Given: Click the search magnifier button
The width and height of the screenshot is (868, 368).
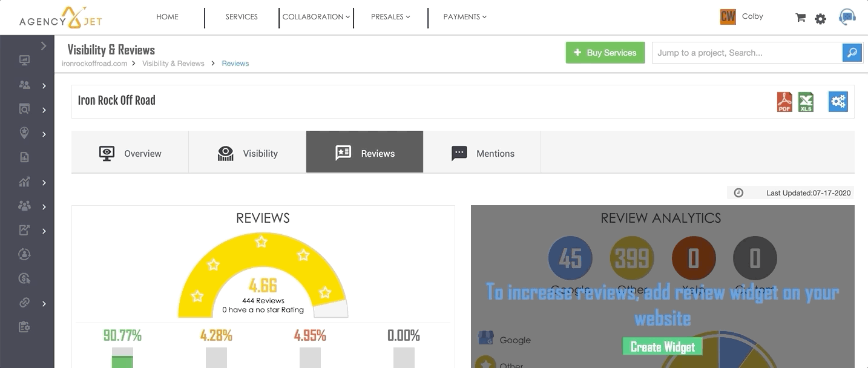Looking at the screenshot, I should pyautogui.click(x=852, y=53).
